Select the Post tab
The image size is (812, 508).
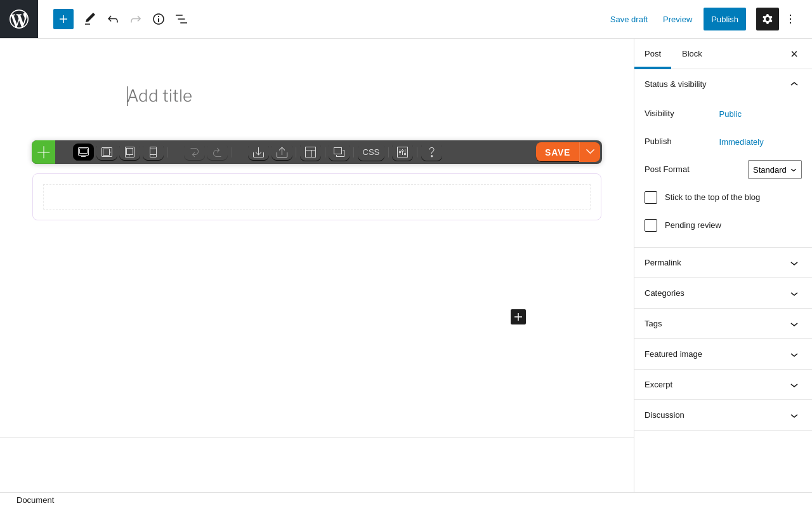653,54
